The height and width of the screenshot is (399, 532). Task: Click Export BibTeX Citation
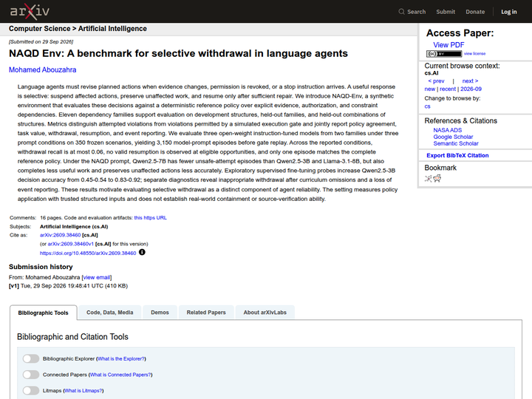click(457, 155)
